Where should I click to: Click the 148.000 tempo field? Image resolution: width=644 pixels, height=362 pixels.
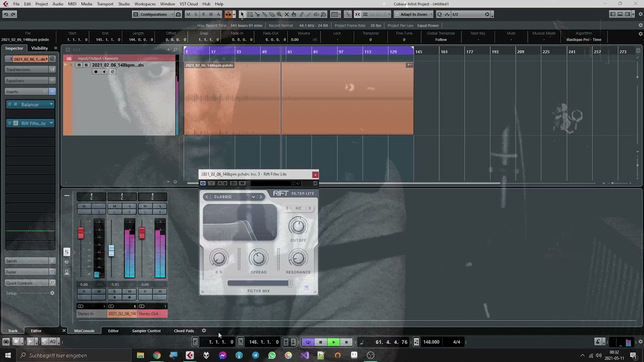point(431,342)
